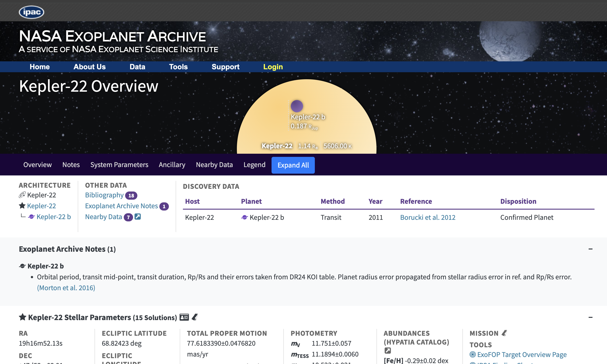Click the Kepler-22 b planet circle graphic
This screenshot has width=607, height=364.
297,106
